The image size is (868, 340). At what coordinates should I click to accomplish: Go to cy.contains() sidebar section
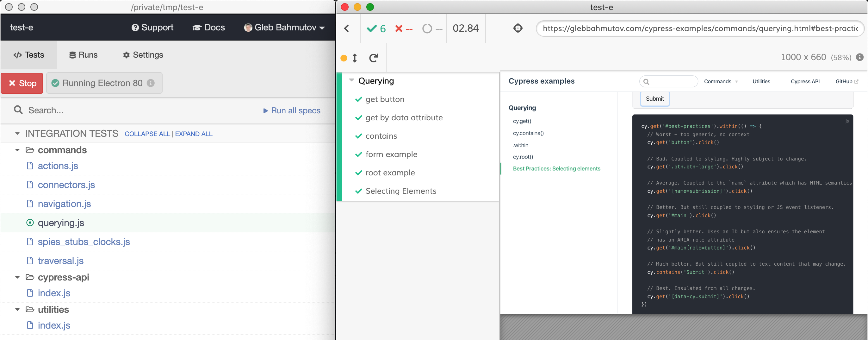coord(528,133)
